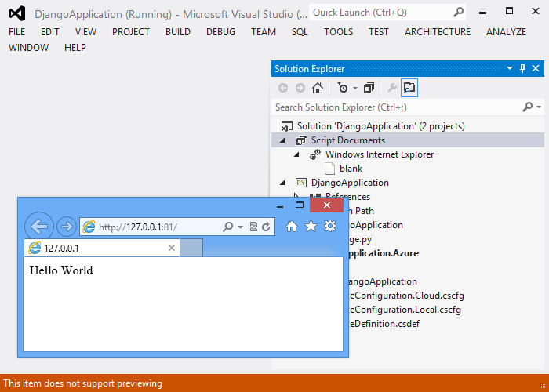The height and width of the screenshot is (392, 549).
Task: Click the Pending Changes Filter clock icon
Action: 343,88
